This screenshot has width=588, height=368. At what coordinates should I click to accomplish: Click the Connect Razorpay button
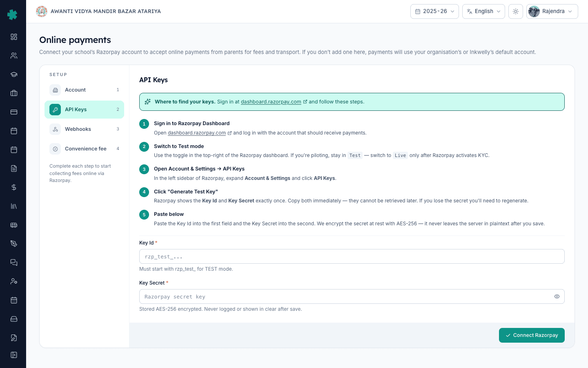coord(532,335)
